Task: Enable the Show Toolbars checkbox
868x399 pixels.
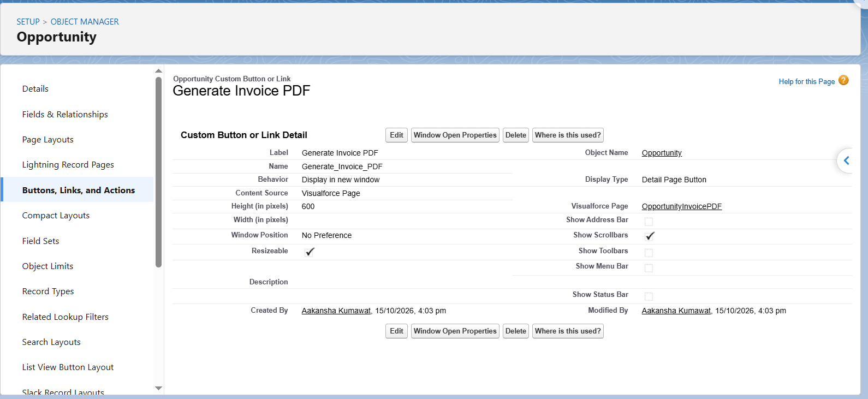Action: pos(649,253)
